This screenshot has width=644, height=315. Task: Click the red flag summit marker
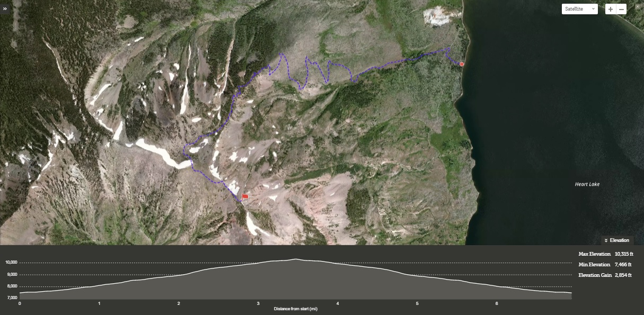click(x=245, y=196)
